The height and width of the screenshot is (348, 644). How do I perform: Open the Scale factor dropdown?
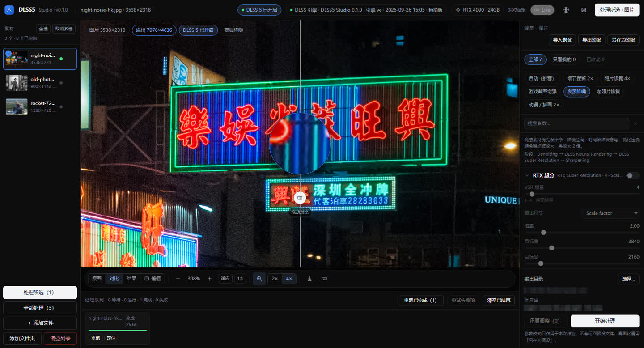pyautogui.click(x=610, y=213)
